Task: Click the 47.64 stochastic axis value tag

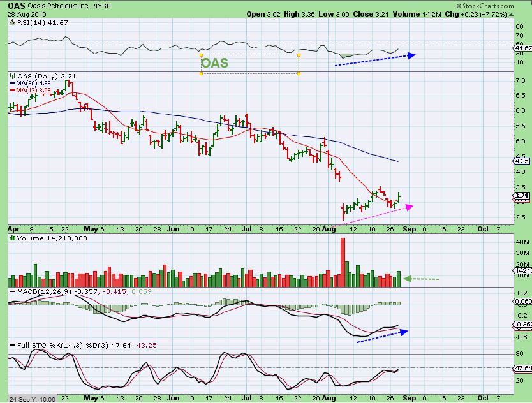Action: click(x=523, y=368)
